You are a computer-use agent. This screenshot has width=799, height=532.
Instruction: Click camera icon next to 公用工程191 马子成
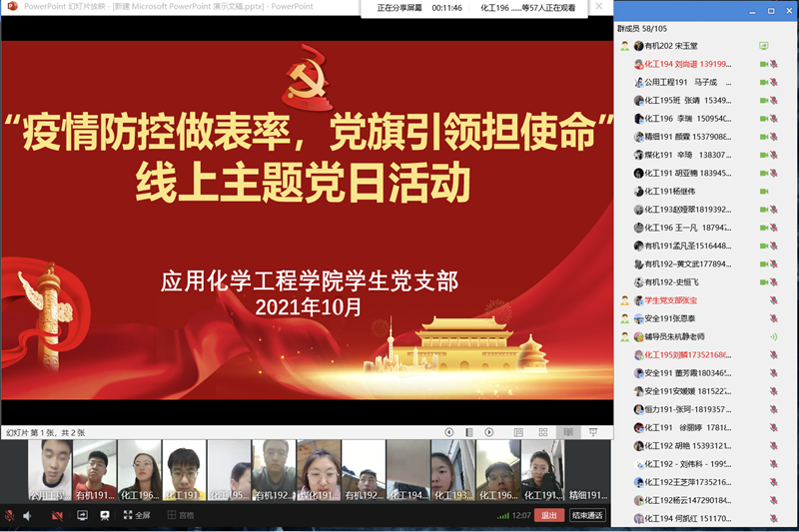[763, 82]
